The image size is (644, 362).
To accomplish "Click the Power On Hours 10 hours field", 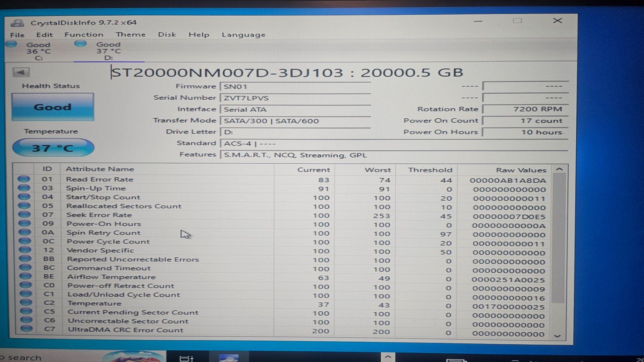I will (525, 132).
